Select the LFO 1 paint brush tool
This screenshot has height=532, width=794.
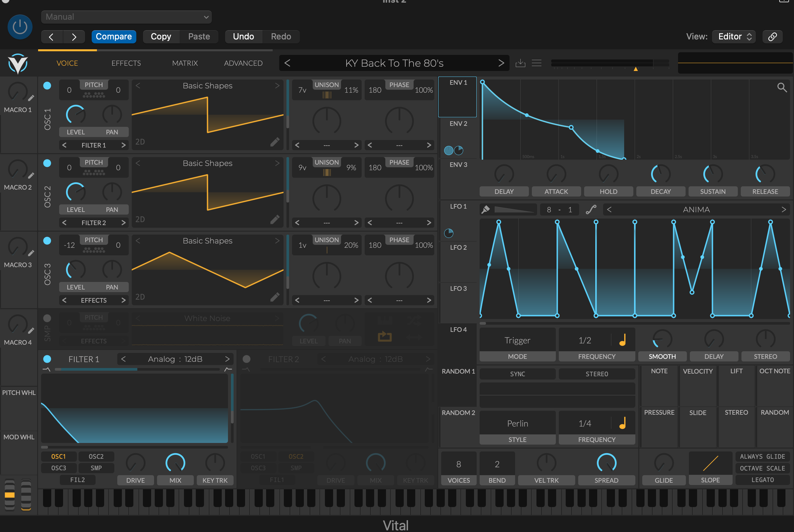(486, 210)
